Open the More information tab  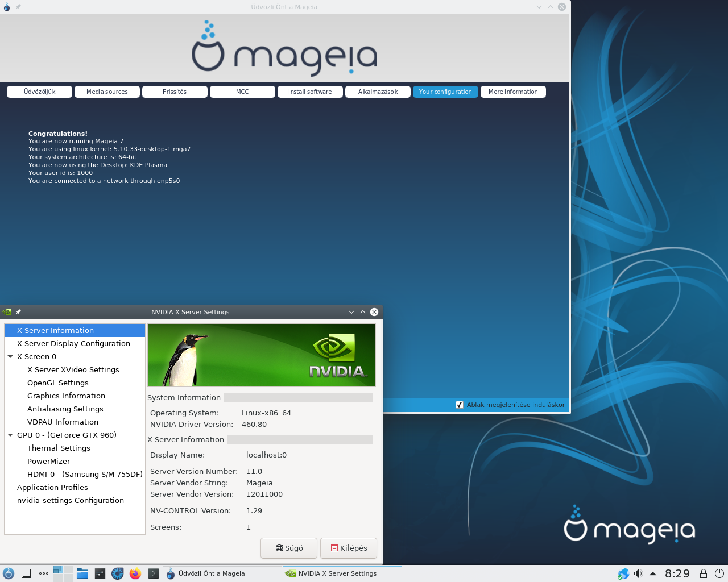[x=513, y=92]
